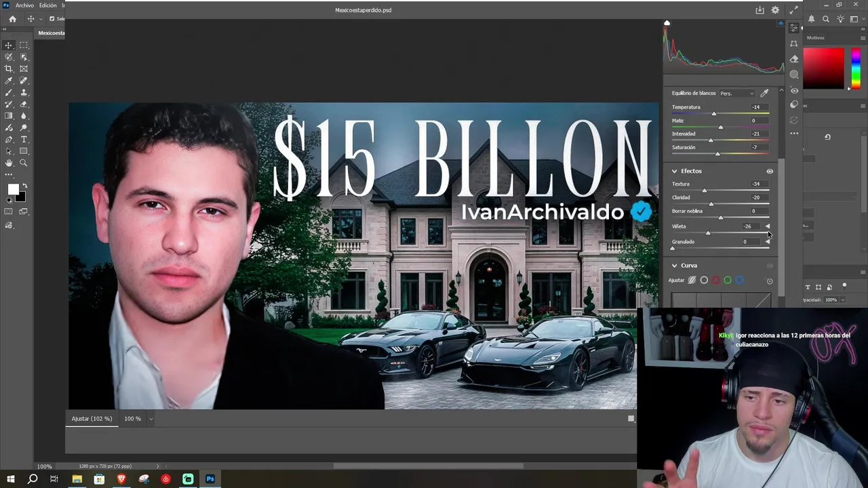Screen dimensions: 868x488
Task: Select the Dodge tool
Action: [24, 127]
